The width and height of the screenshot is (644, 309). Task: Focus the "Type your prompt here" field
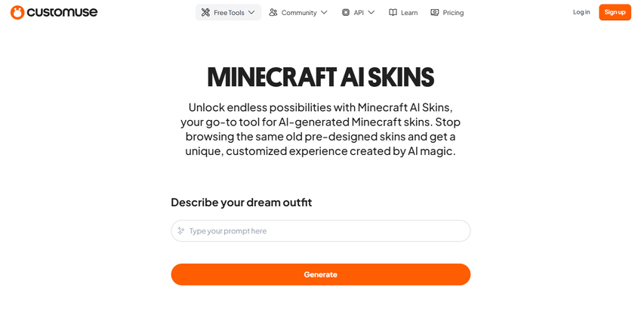(325, 231)
